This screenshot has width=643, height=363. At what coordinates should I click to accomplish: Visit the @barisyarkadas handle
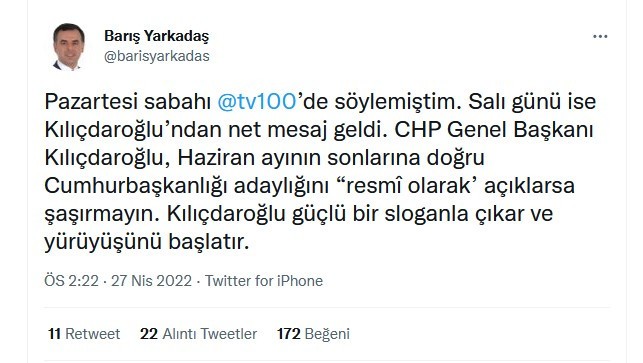[x=157, y=56]
